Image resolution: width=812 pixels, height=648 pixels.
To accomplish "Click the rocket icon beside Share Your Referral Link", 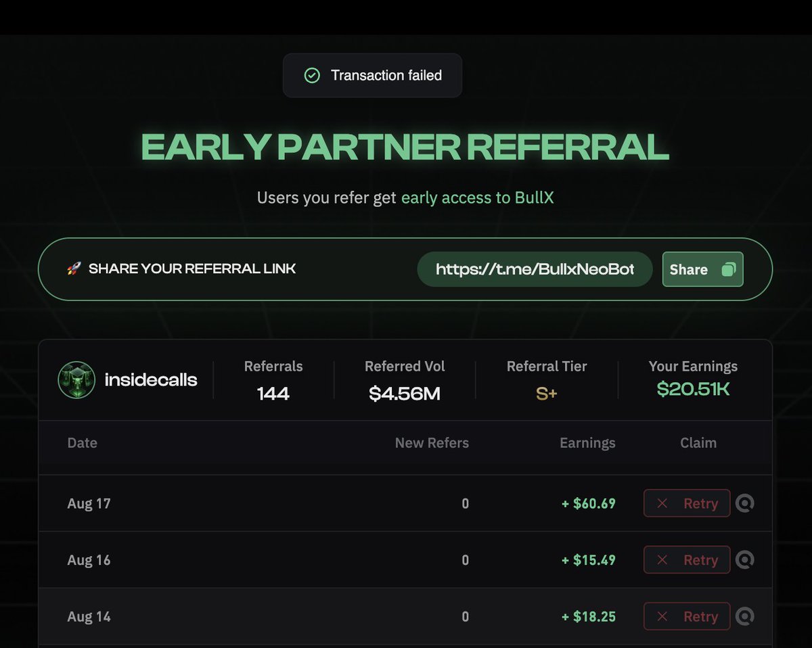I will [x=74, y=269].
